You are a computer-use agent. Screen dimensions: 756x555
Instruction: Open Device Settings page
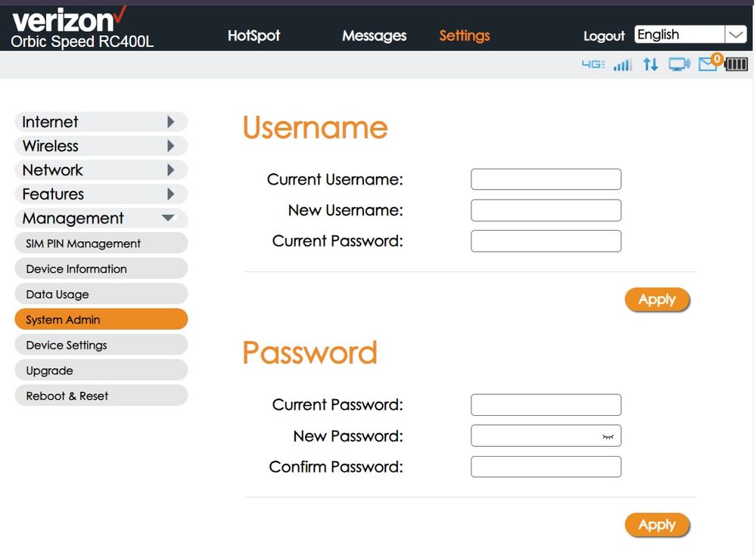(101, 345)
